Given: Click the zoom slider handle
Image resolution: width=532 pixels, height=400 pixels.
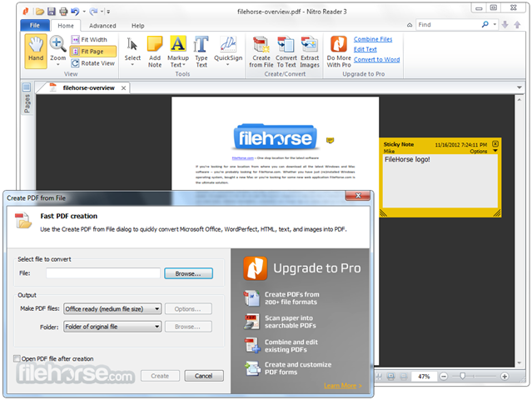Looking at the screenshot, I should [462, 376].
